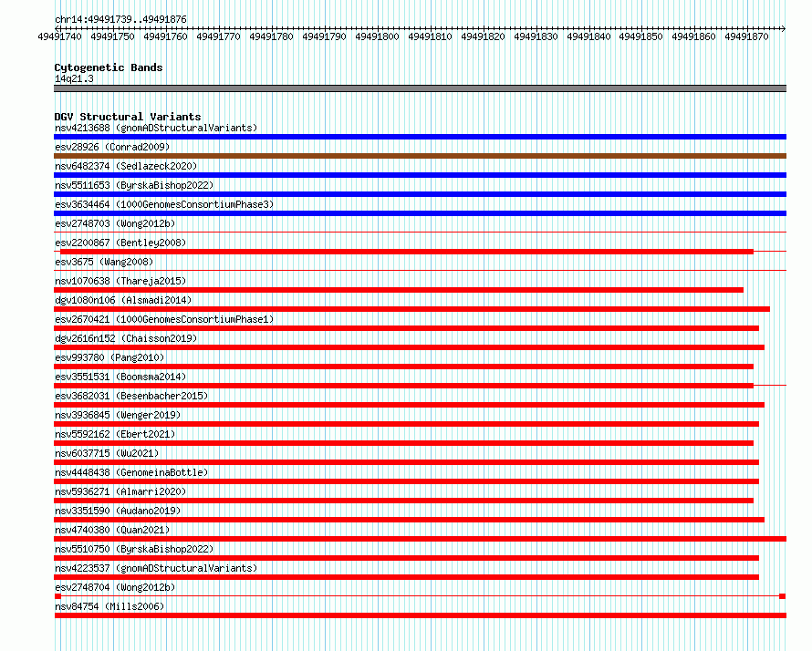Open variant label nsv4223537 (gnomADStructuralVariants)
This screenshot has width=812, height=651.
156,568
